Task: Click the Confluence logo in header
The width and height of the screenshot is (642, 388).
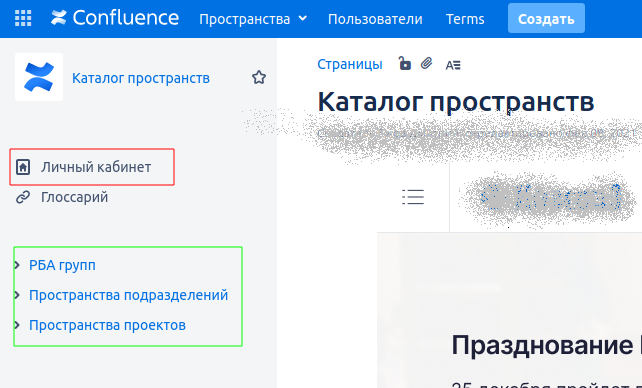Action: pos(115,18)
